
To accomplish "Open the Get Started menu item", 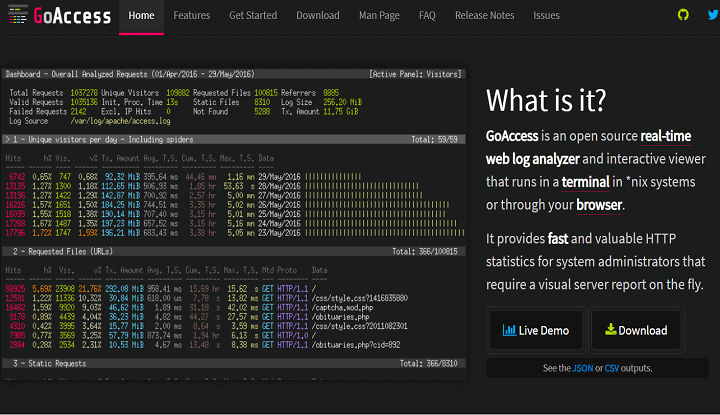I will (x=253, y=16).
